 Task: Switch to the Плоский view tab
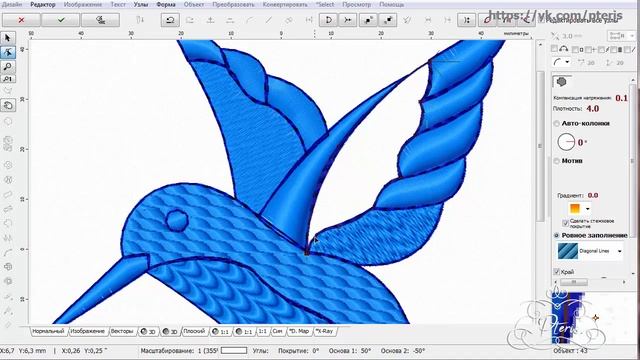(194, 331)
